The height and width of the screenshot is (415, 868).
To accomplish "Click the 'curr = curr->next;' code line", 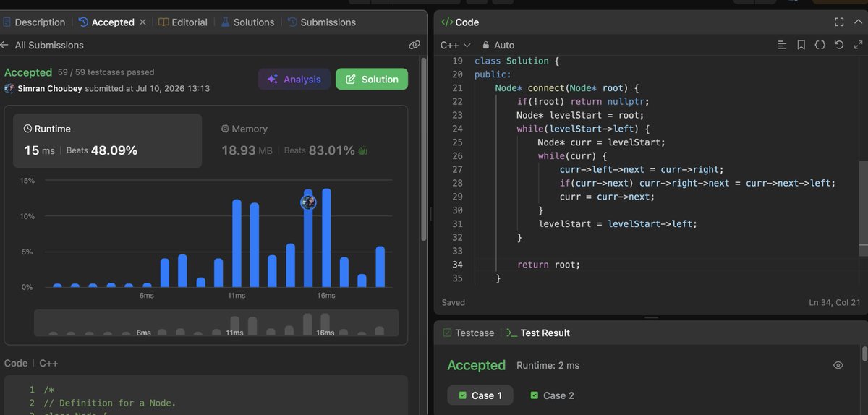I will 606,197.
